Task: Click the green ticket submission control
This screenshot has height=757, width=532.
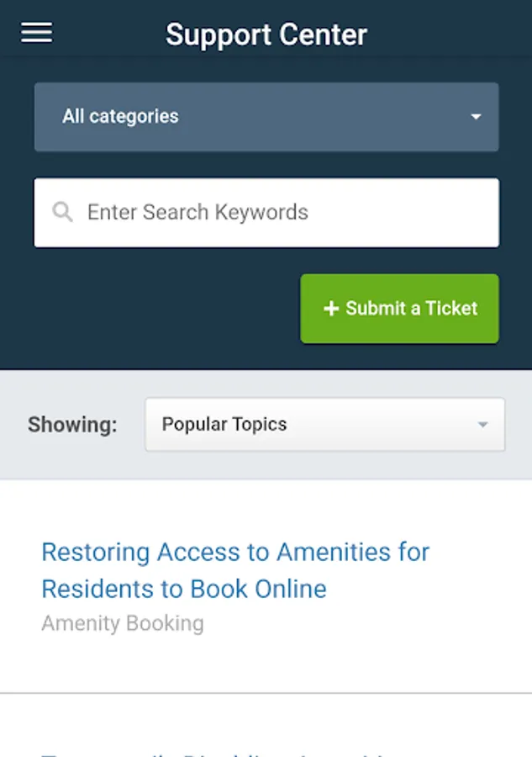Action: pyautogui.click(x=399, y=309)
